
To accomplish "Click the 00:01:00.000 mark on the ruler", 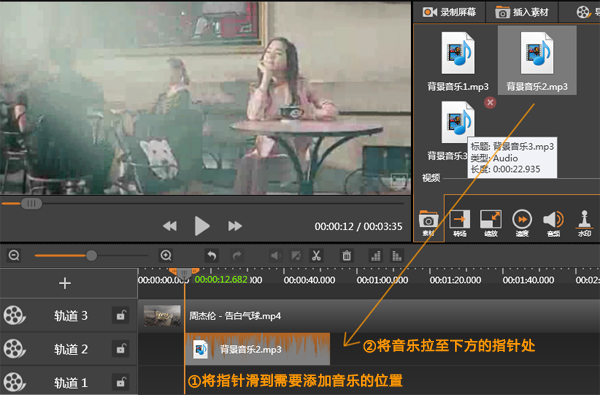I will pos(382,280).
